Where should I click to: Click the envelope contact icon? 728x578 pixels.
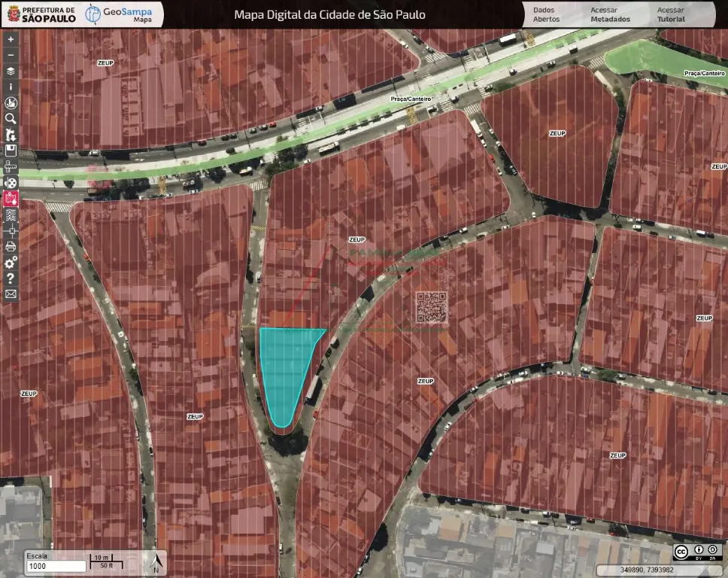tap(11, 294)
